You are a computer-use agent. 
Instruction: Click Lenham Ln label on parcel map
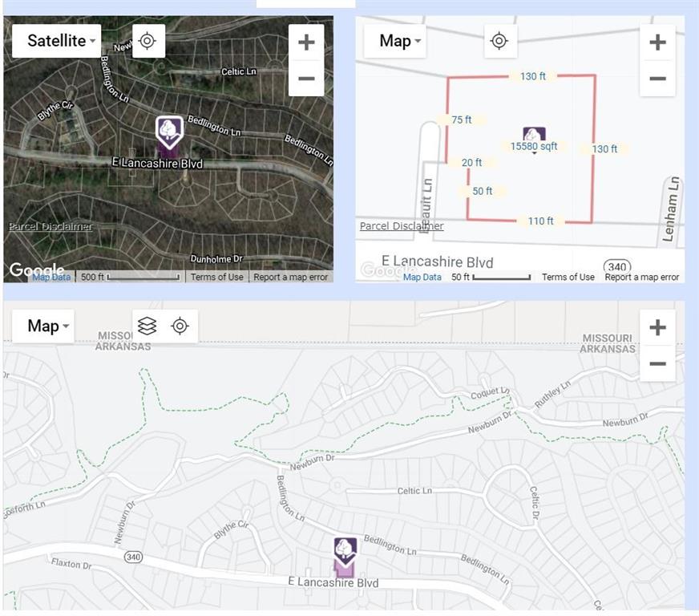(x=670, y=209)
